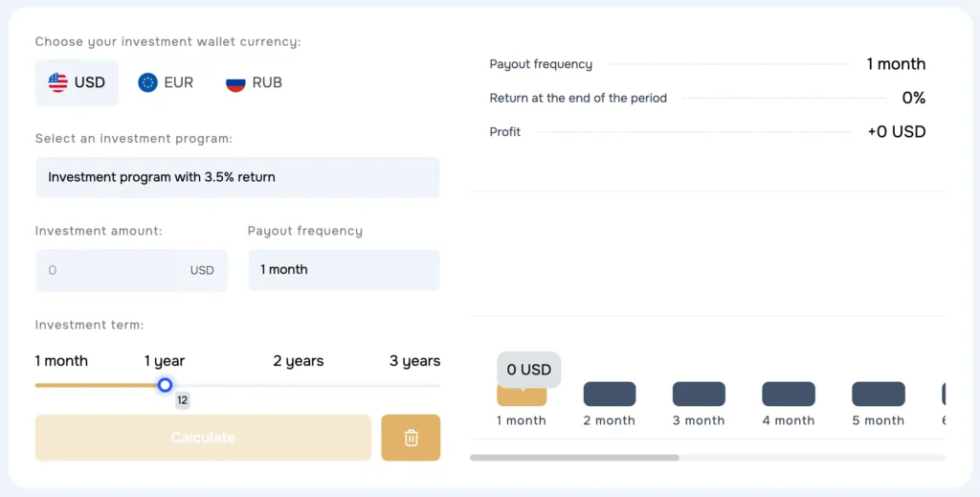Select the 3 month chart bar
This screenshot has width=980, height=497.
pos(699,394)
